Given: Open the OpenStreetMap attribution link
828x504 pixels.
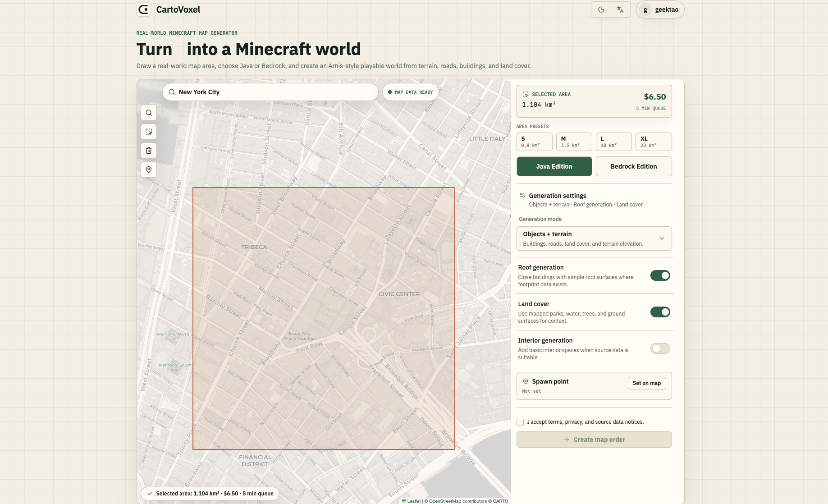Looking at the screenshot, I should coord(445,501).
